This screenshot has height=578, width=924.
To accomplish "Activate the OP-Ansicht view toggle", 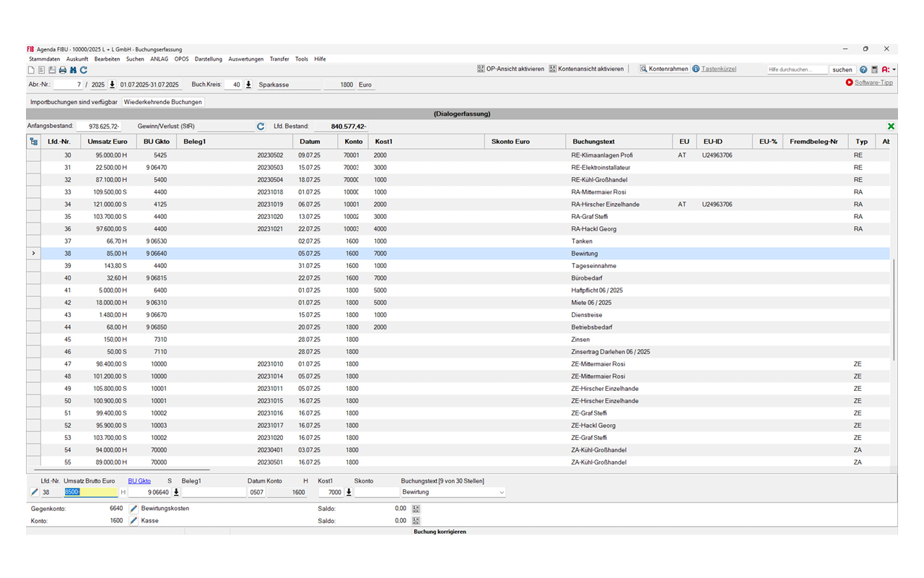I will 510,69.
